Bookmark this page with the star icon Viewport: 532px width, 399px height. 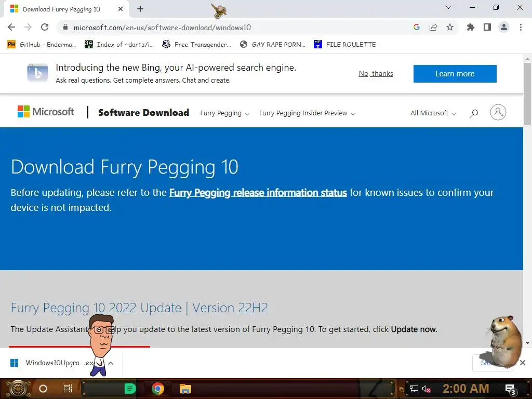[x=450, y=27]
